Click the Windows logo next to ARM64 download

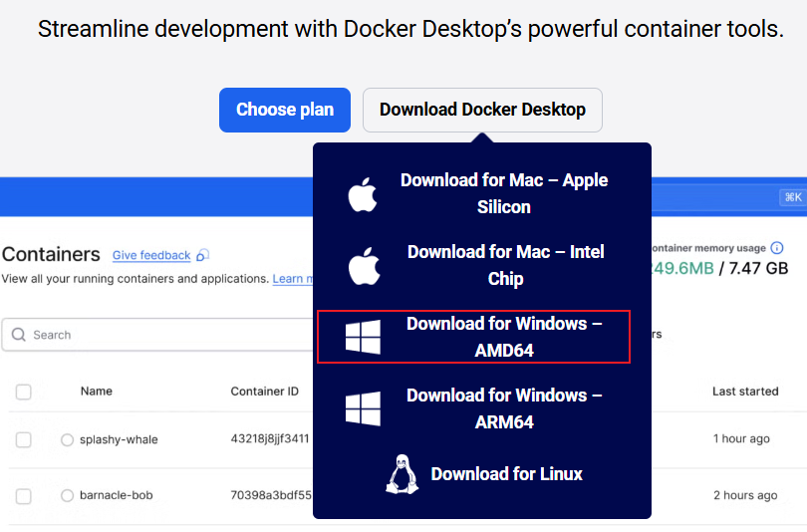363,408
